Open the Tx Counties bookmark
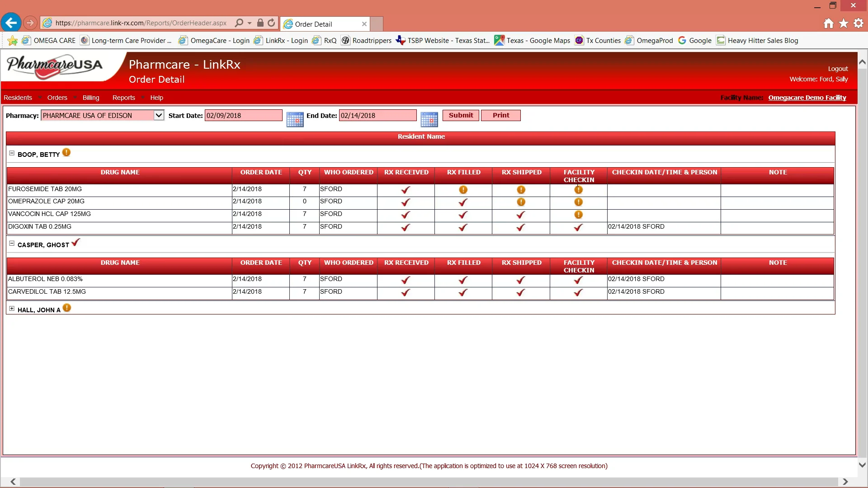The image size is (868, 488). coord(598,41)
